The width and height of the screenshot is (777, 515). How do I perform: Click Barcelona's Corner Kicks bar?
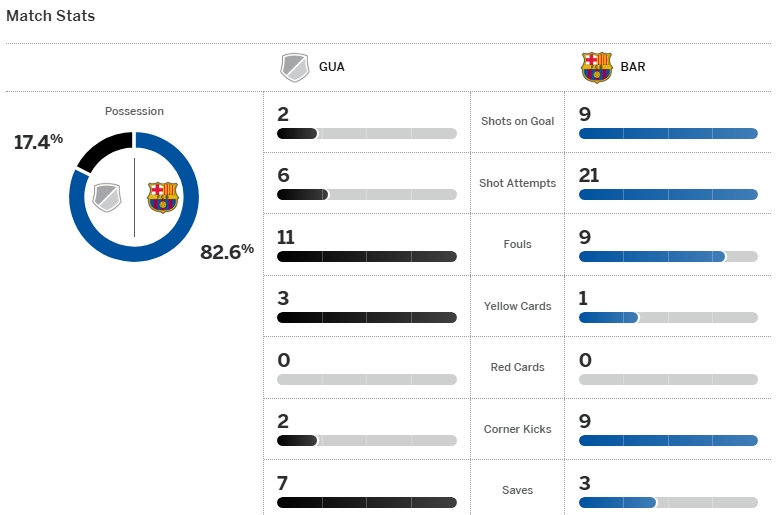[x=668, y=441]
